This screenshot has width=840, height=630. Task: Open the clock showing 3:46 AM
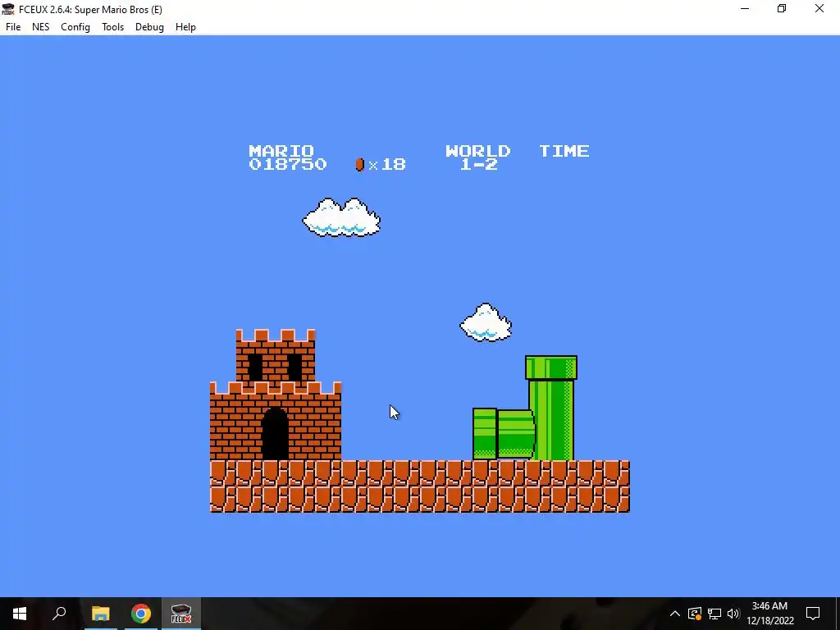point(769,614)
